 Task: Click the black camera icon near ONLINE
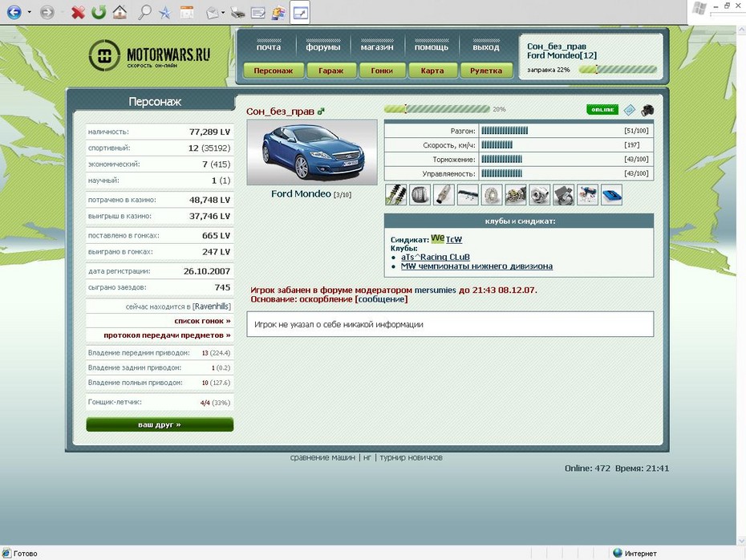pyautogui.click(x=647, y=111)
